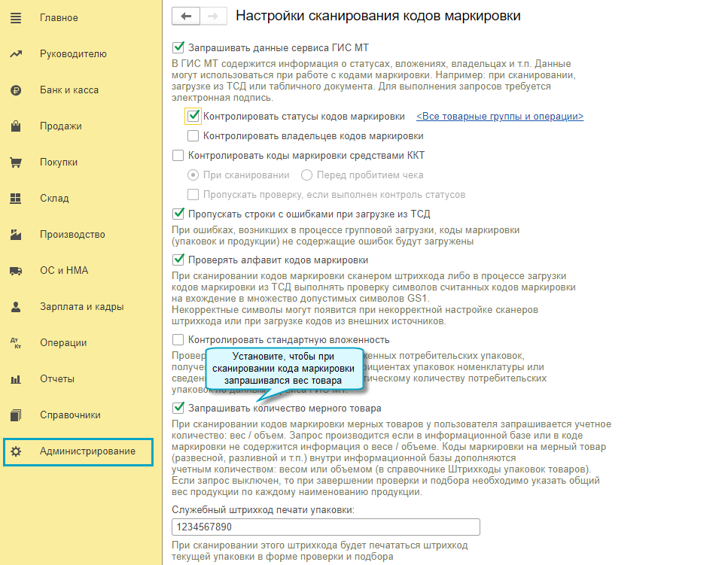Click the cart icon for Покупки
728x565 pixels.
(x=16, y=163)
